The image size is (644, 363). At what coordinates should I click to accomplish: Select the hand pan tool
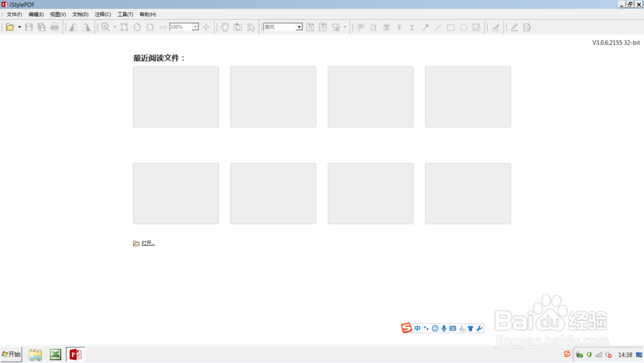(225, 27)
